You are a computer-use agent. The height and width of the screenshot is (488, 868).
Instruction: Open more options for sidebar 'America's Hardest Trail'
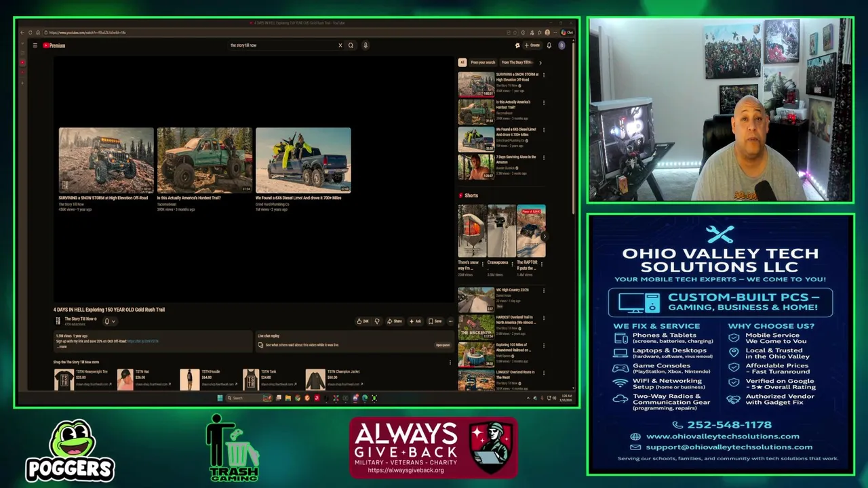point(543,103)
